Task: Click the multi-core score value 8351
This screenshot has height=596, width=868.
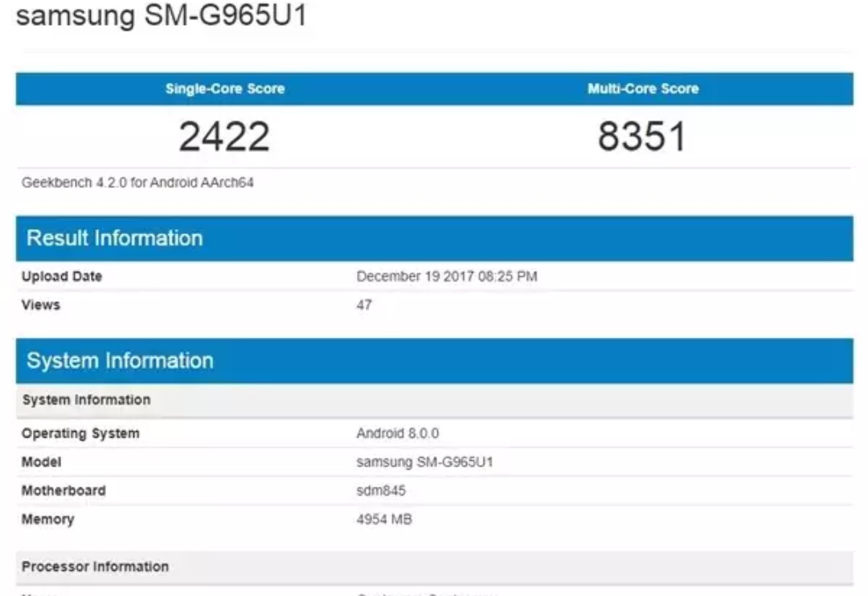Action: pos(642,136)
